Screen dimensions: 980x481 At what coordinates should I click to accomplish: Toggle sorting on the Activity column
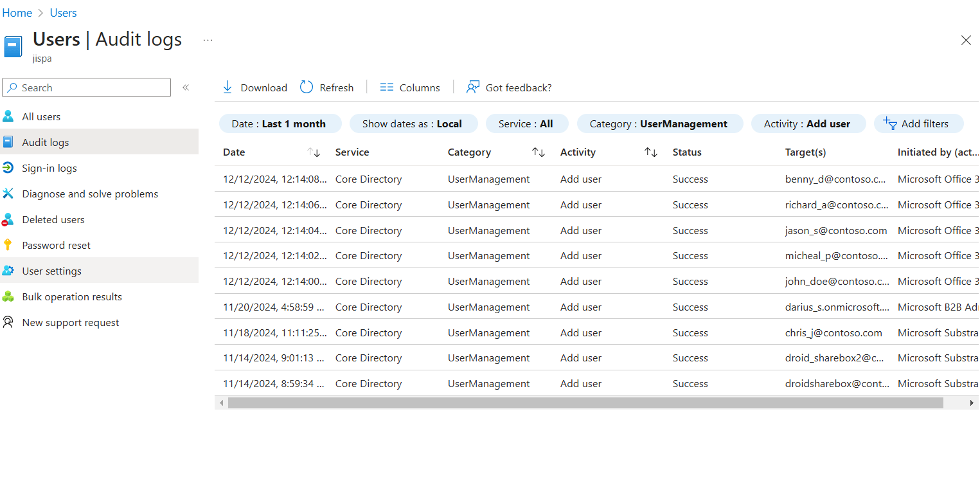[x=650, y=152]
